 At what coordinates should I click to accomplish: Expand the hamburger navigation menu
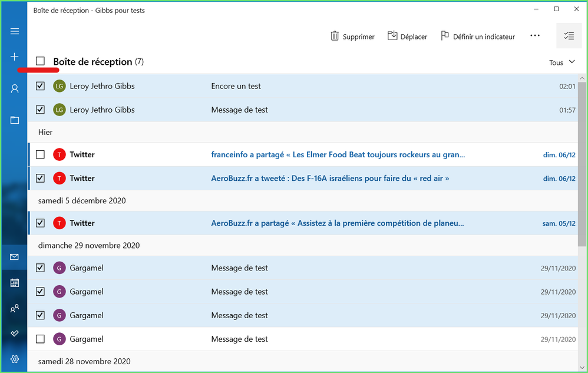[x=15, y=31]
